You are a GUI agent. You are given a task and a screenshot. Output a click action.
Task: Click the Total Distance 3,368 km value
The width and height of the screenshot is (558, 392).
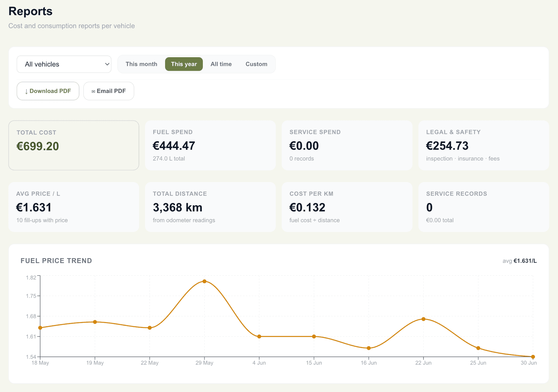[x=178, y=207]
